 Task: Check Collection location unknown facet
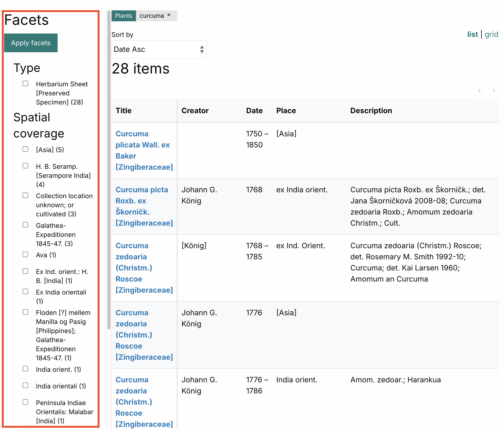25,196
